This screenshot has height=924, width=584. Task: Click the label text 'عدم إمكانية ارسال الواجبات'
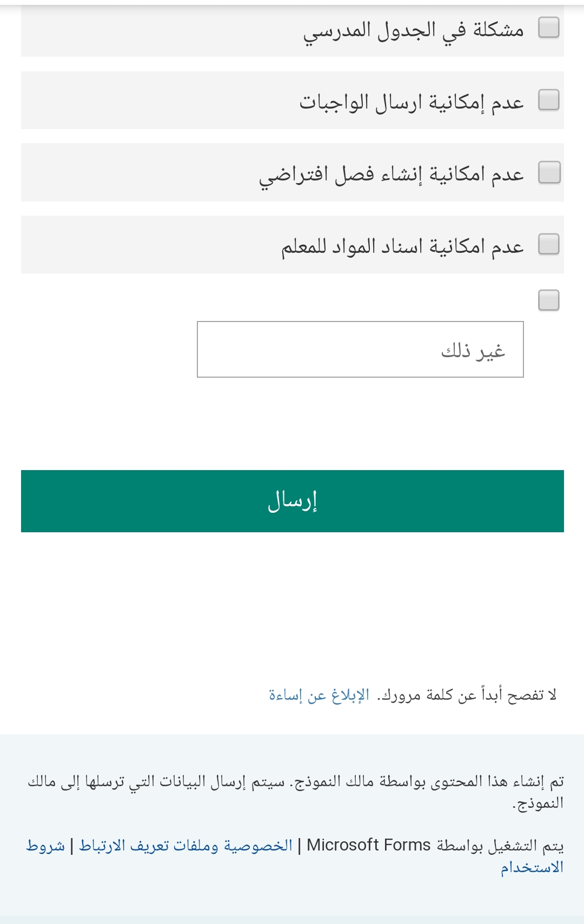412,102
